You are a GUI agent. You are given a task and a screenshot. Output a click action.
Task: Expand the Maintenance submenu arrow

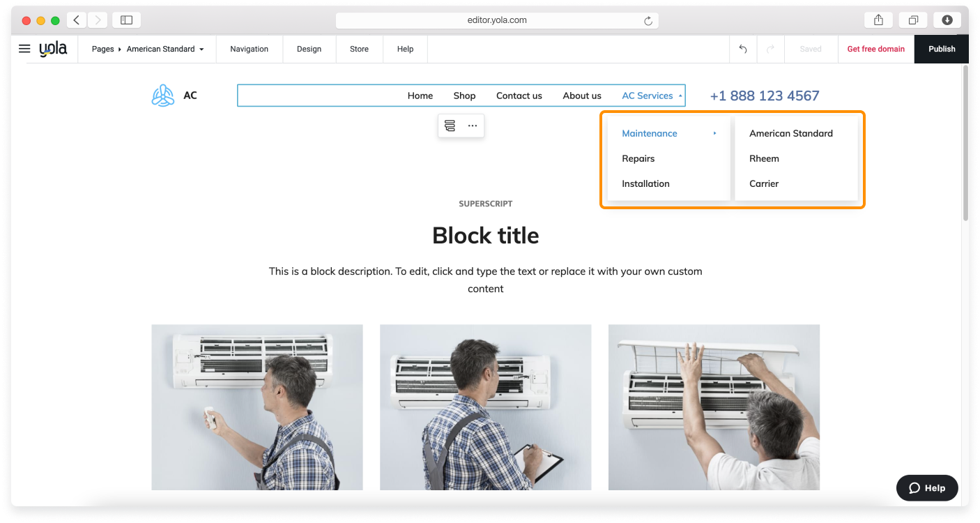click(714, 133)
